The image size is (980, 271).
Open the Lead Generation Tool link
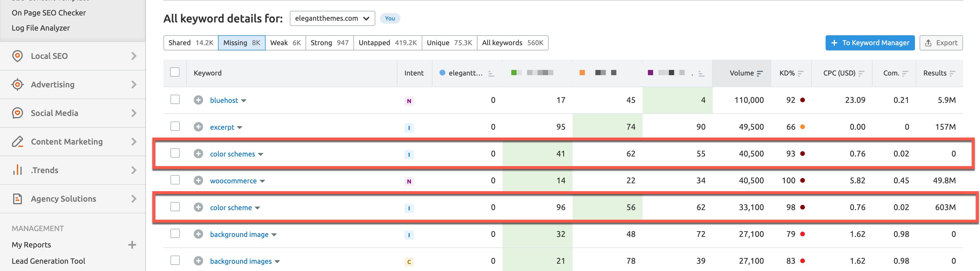click(x=48, y=261)
